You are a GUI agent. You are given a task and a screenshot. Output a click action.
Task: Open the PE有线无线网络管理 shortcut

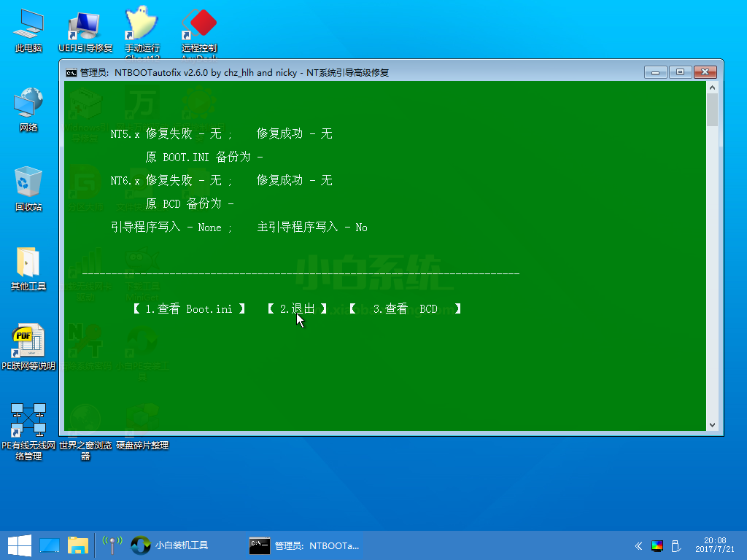pyautogui.click(x=28, y=427)
